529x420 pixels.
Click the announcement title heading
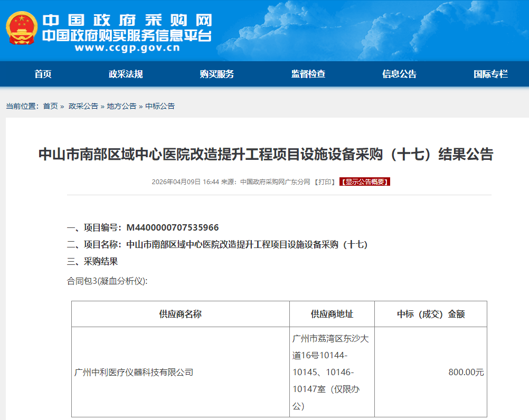click(266, 155)
